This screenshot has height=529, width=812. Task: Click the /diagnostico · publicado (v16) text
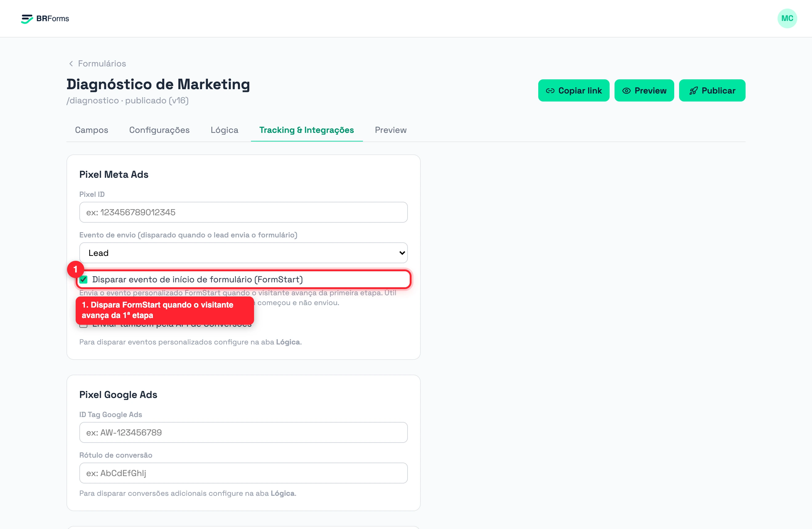pyautogui.click(x=127, y=101)
